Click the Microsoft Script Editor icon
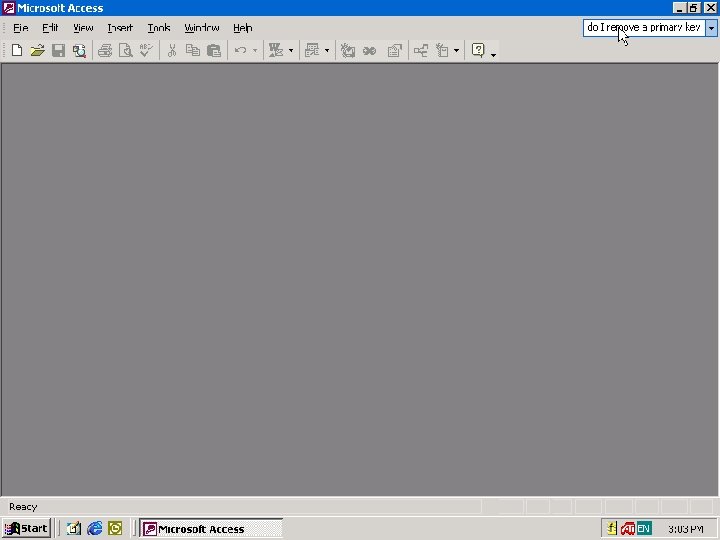 (x=369, y=50)
